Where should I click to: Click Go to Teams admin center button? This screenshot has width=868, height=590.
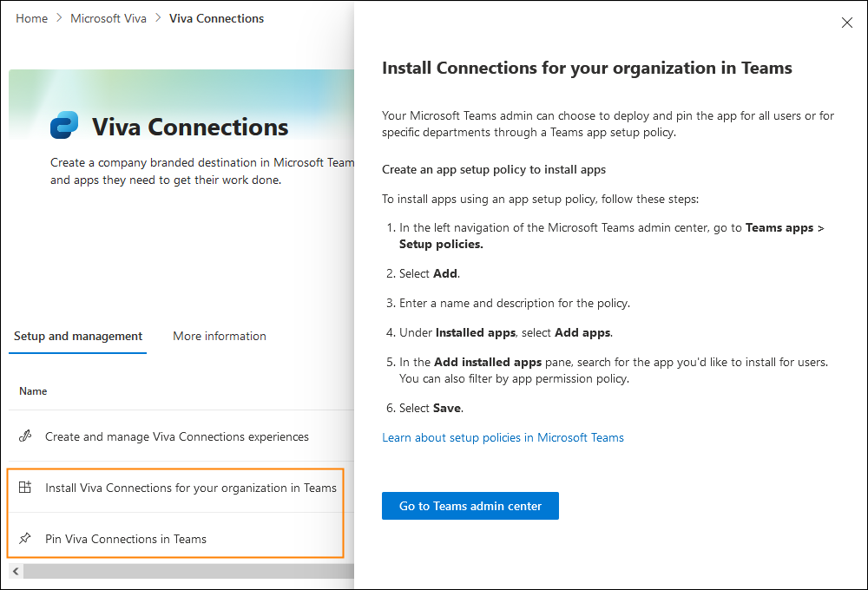[470, 506]
